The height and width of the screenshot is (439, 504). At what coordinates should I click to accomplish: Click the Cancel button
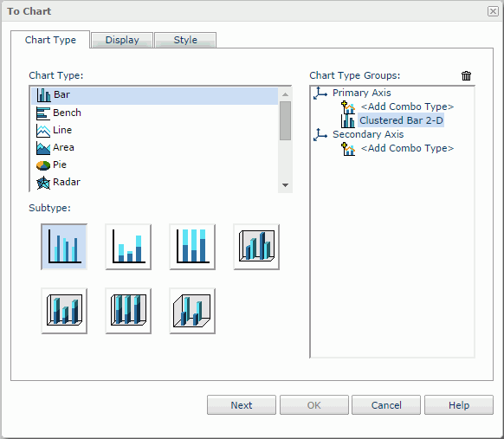pyautogui.click(x=386, y=405)
